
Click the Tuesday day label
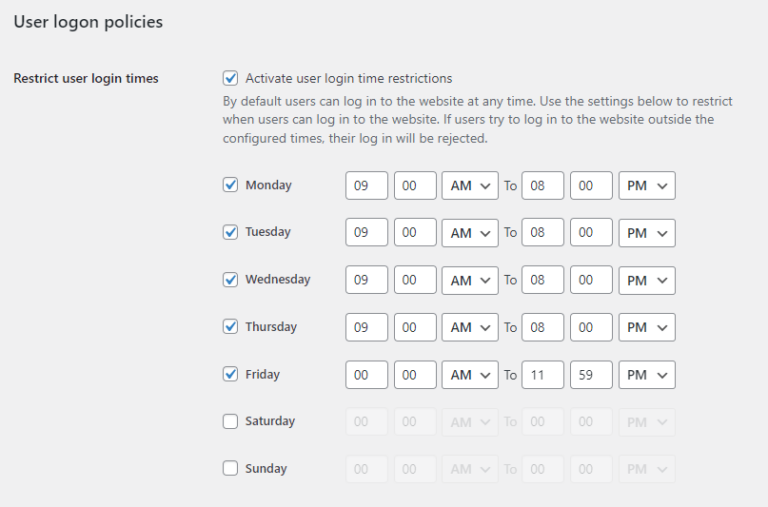pos(268,232)
